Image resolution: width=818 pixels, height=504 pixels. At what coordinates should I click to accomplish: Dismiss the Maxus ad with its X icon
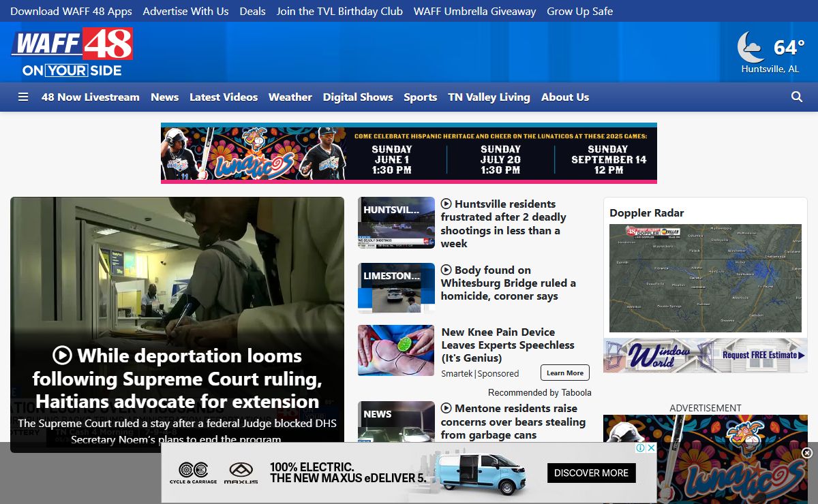651,447
